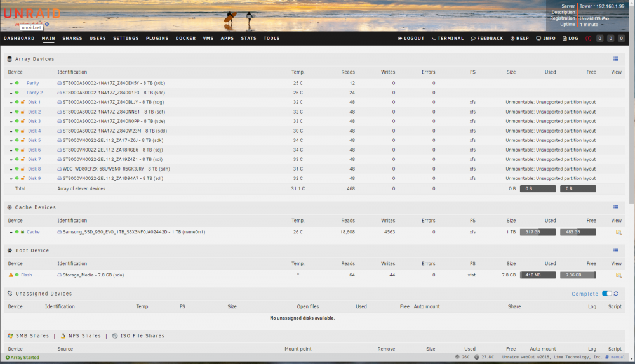Open the Disk 2 settings link
The image size is (635, 364).
pyautogui.click(x=34, y=112)
